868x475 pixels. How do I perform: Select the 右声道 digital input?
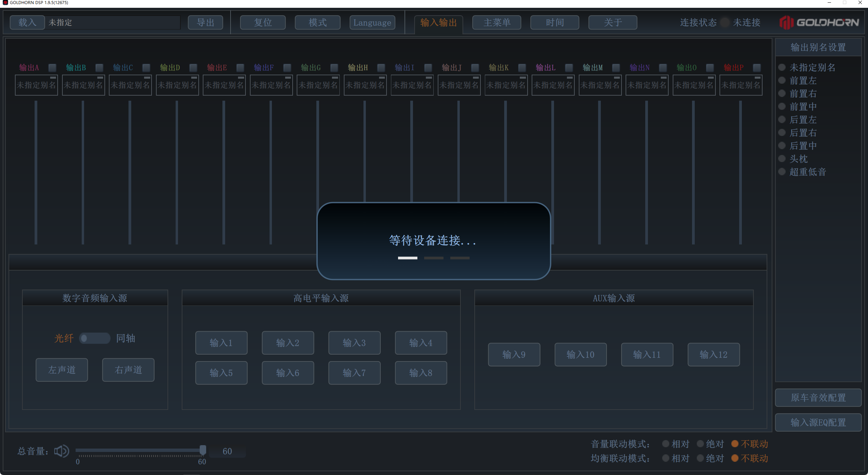[x=128, y=370]
